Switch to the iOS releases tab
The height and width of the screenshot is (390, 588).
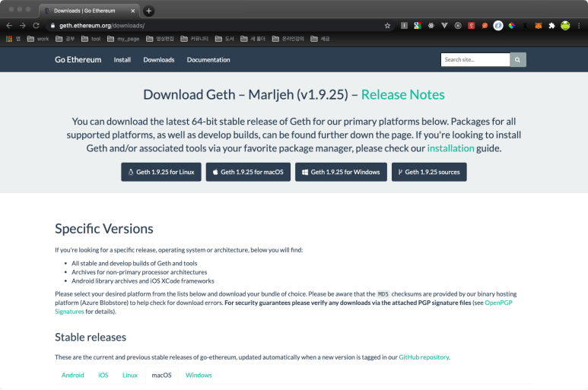[x=103, y=375]
